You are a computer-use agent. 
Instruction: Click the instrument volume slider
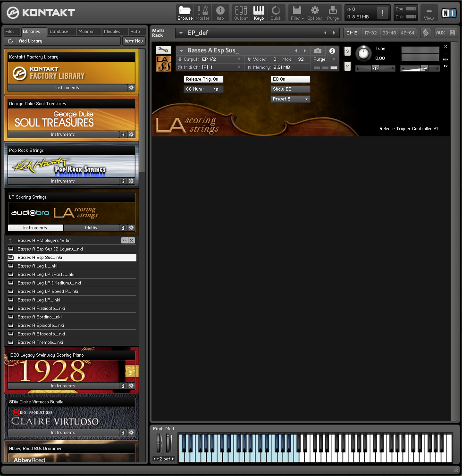tap(420, 68)
